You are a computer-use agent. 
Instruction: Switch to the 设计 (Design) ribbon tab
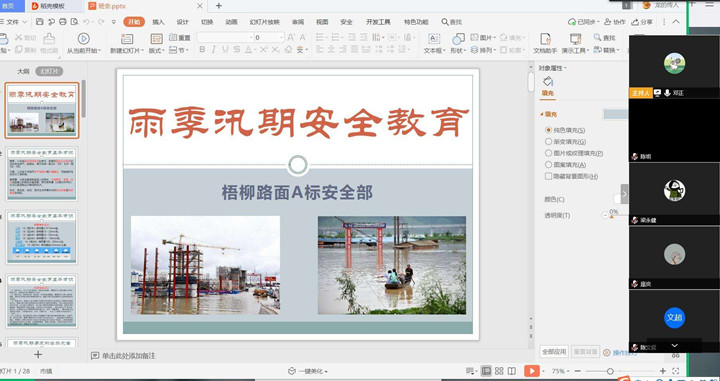[x=183, y=22]
